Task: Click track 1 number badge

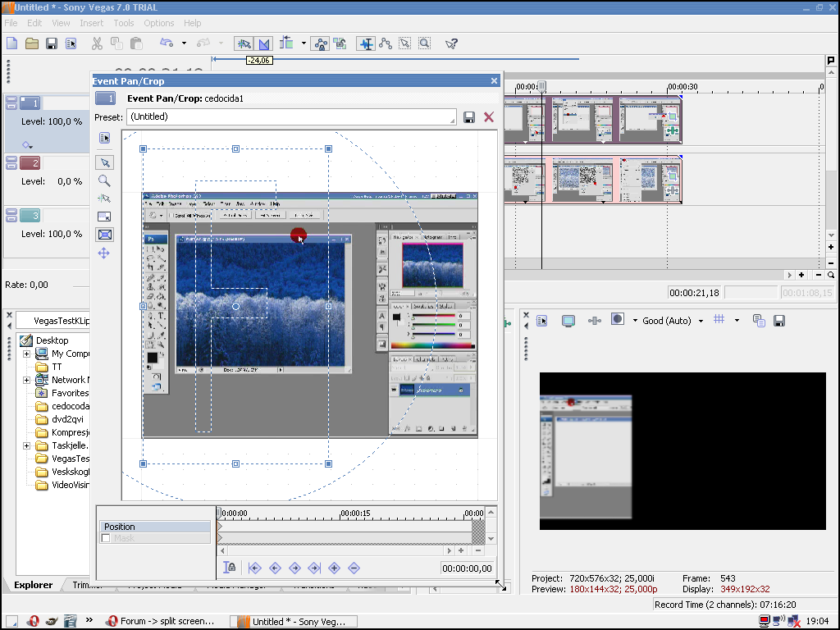Action: pos(30,103)
